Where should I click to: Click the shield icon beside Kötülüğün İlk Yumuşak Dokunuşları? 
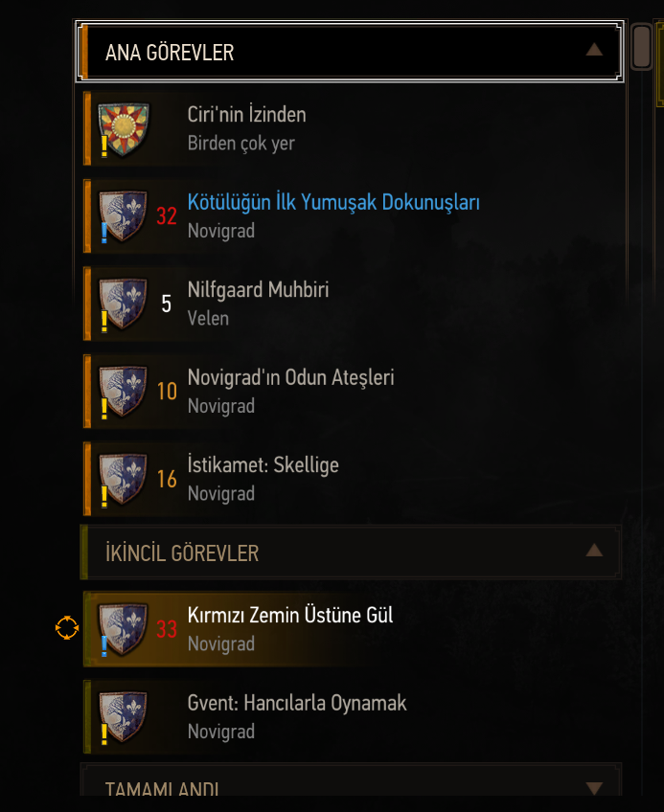point(124,216)
